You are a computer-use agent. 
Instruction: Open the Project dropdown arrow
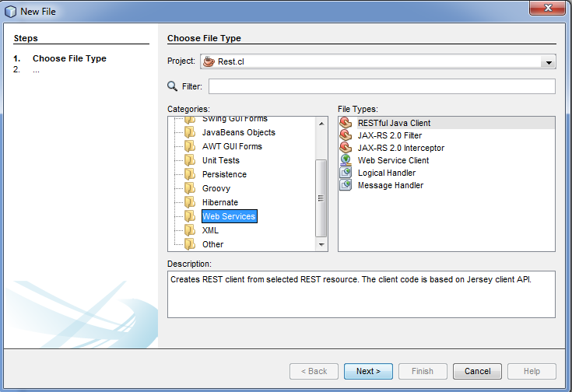549,62
